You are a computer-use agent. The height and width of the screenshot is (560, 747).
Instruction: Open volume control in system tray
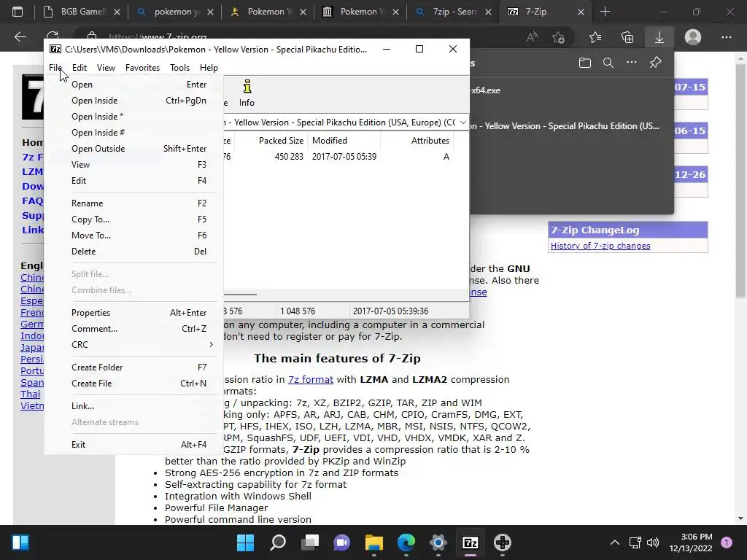tap(653, 542)
